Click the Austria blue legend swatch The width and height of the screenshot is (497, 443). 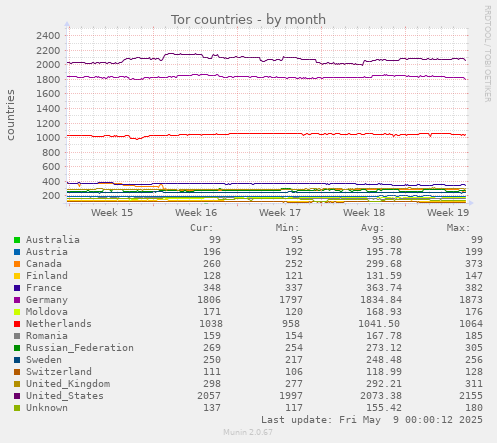17,252
